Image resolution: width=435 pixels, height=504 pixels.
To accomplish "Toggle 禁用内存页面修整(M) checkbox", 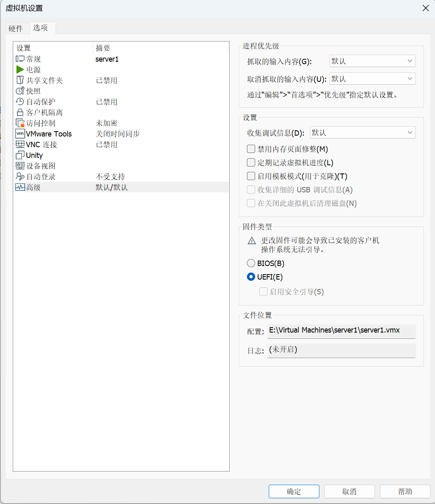I will pos(251,149).
